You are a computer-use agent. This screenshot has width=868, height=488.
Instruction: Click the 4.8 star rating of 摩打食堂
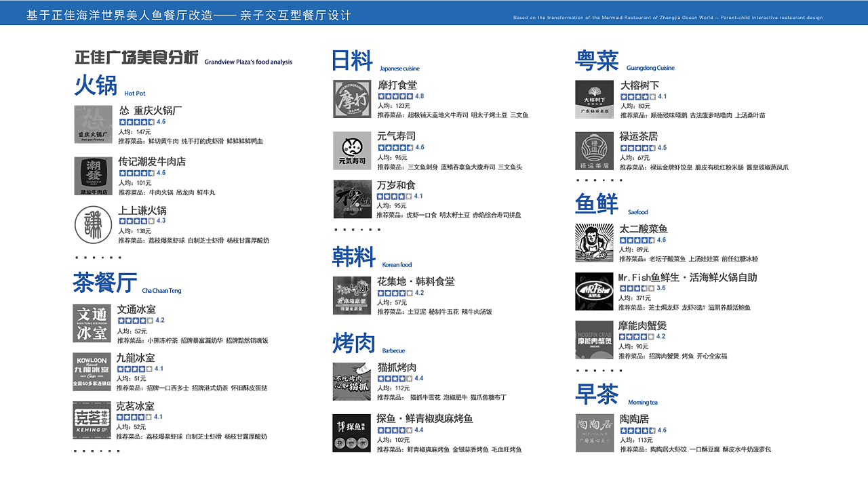point(401,96)
